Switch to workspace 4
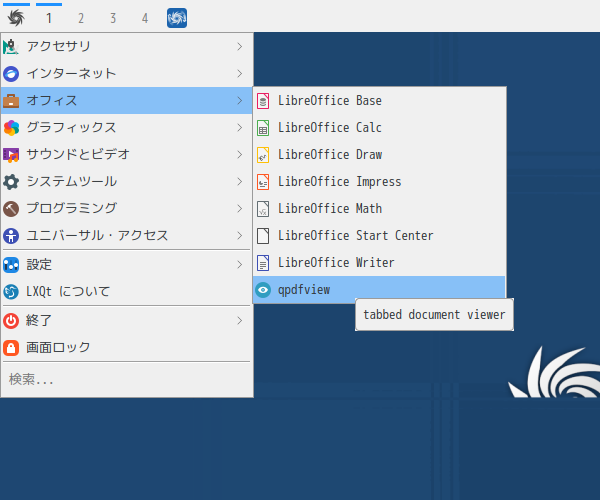Image resolution: width=600 pixels, height=500 pixels. click(145, 18)
